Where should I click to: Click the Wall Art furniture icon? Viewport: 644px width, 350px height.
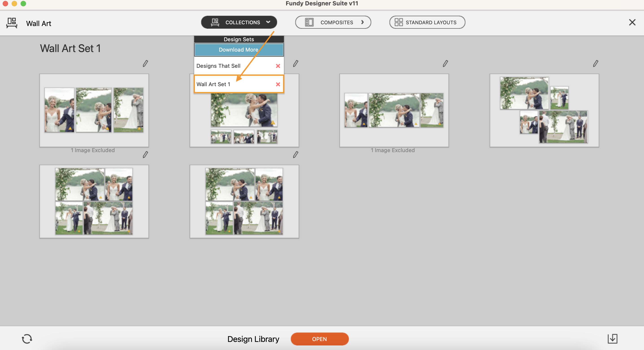(x=12, y=23)
